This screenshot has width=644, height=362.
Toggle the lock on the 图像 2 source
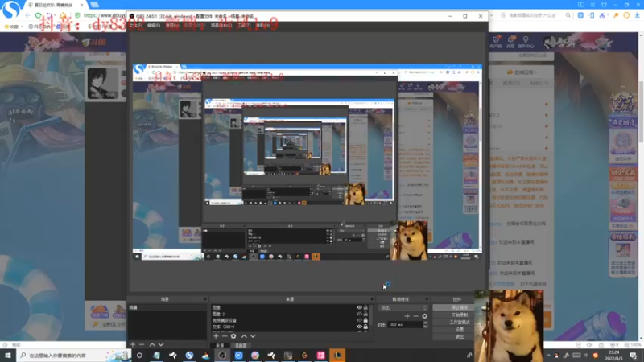pyautogui.click(x=365, y=314)
